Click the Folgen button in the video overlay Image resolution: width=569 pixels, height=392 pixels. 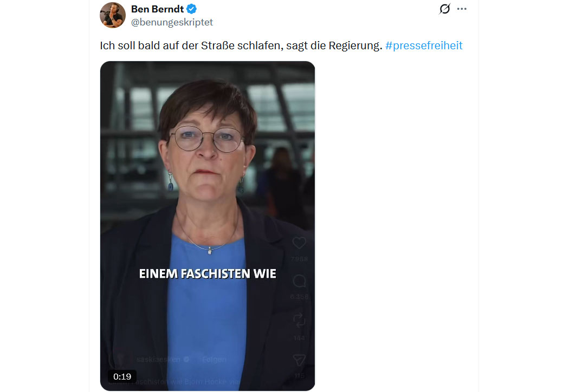point(214,360)
